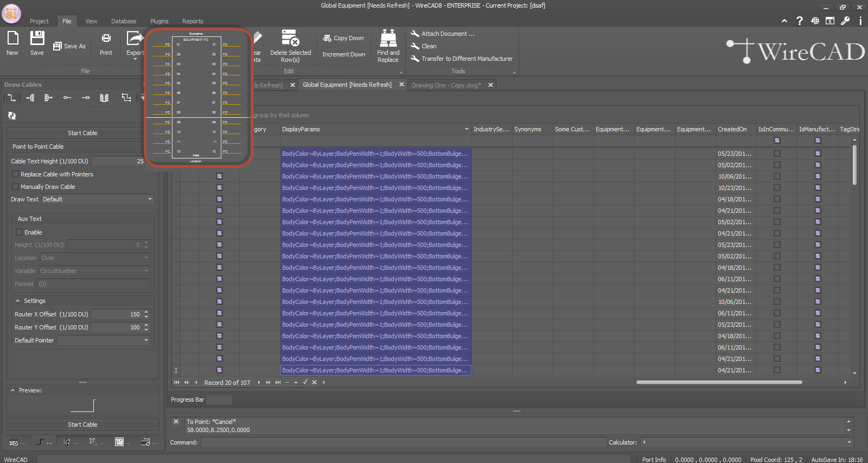Click Attach Document wrench icon

[415, 34]
